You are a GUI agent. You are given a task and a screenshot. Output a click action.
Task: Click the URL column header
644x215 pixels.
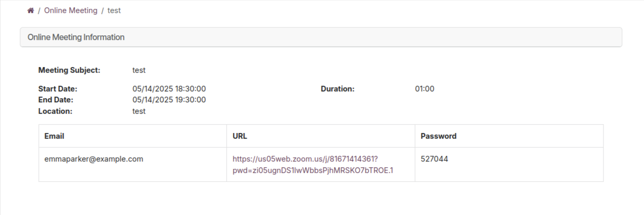click(240, 136)
